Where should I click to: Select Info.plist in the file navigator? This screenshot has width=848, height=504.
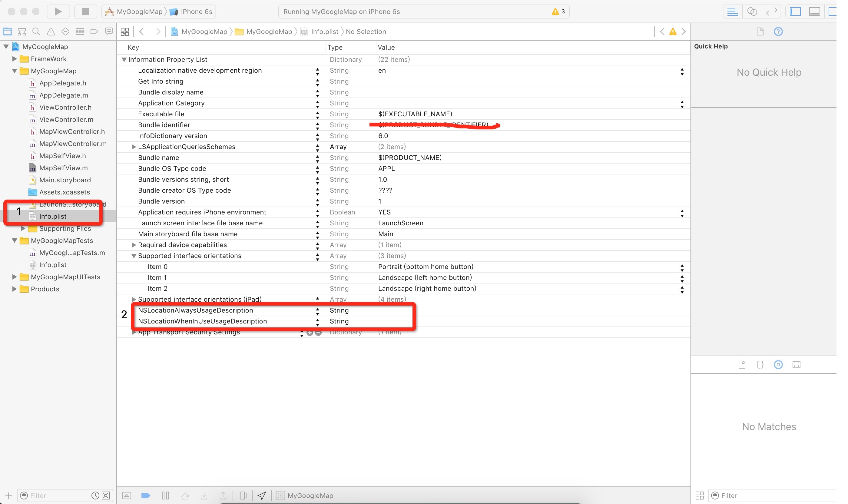(x=52, y=216)
